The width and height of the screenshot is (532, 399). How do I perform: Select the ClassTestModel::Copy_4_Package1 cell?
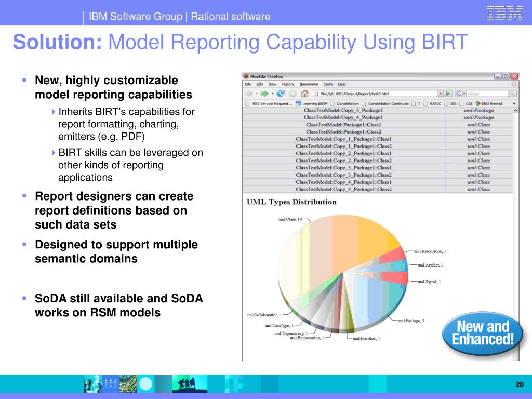click(343, 117)
